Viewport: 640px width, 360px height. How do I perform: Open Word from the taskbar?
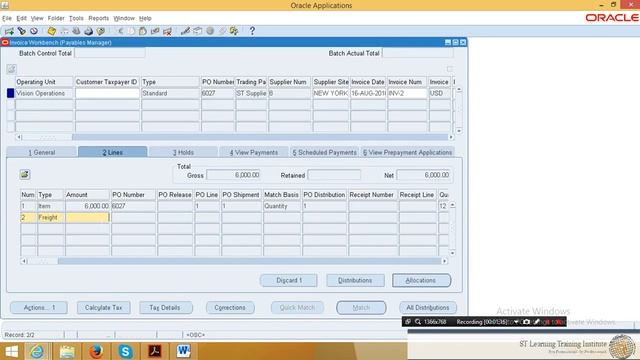(184, 351)
